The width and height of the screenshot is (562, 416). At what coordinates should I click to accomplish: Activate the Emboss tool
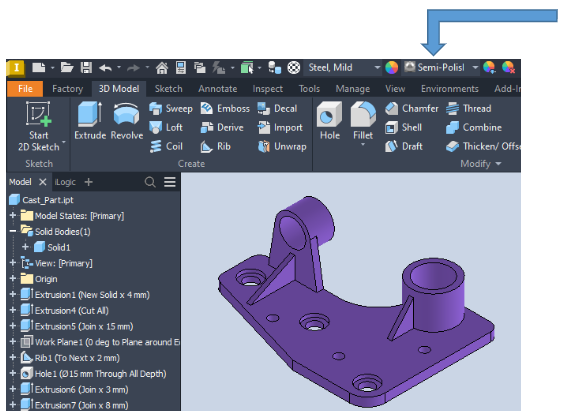(225, 109)
